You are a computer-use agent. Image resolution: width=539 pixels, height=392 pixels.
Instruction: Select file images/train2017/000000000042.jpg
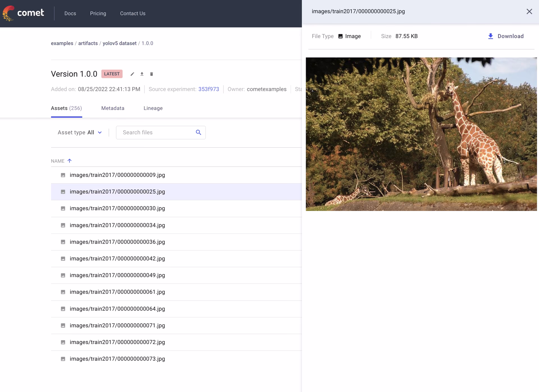pos(117,259)
